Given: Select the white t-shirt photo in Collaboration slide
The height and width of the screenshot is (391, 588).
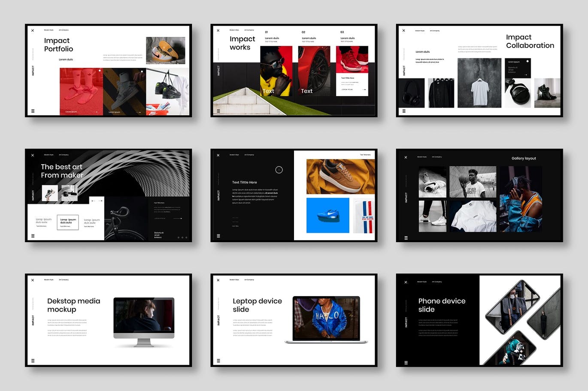Looking at the screenshot, I should coord(479,83).
